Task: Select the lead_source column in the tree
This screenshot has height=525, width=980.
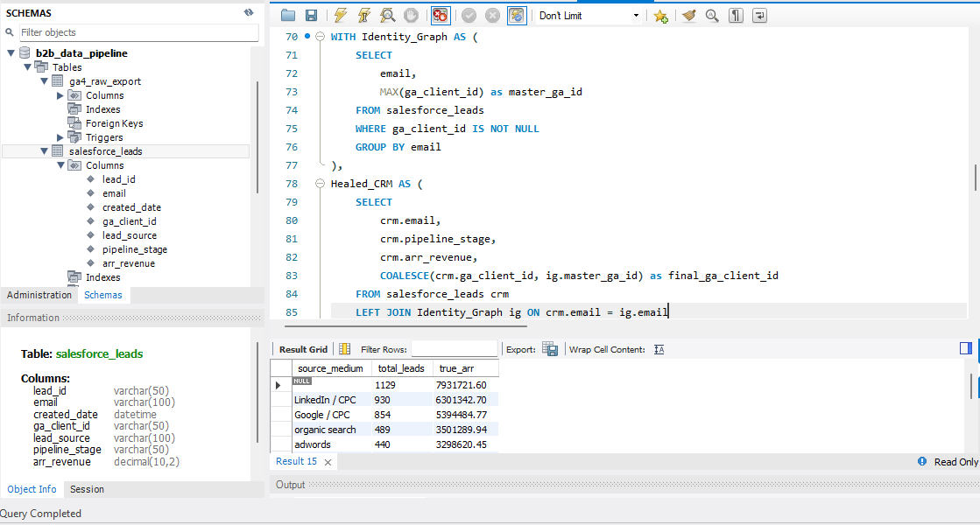Action: (x=130, y=235)
